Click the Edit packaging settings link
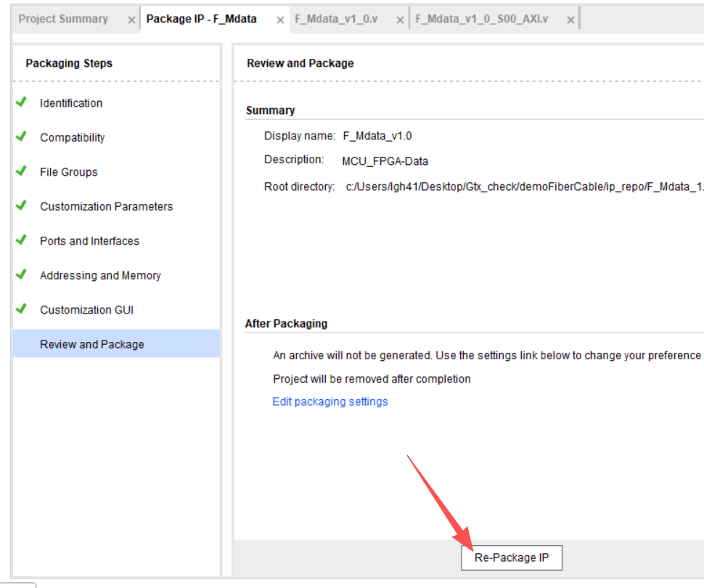 point(330,401)
